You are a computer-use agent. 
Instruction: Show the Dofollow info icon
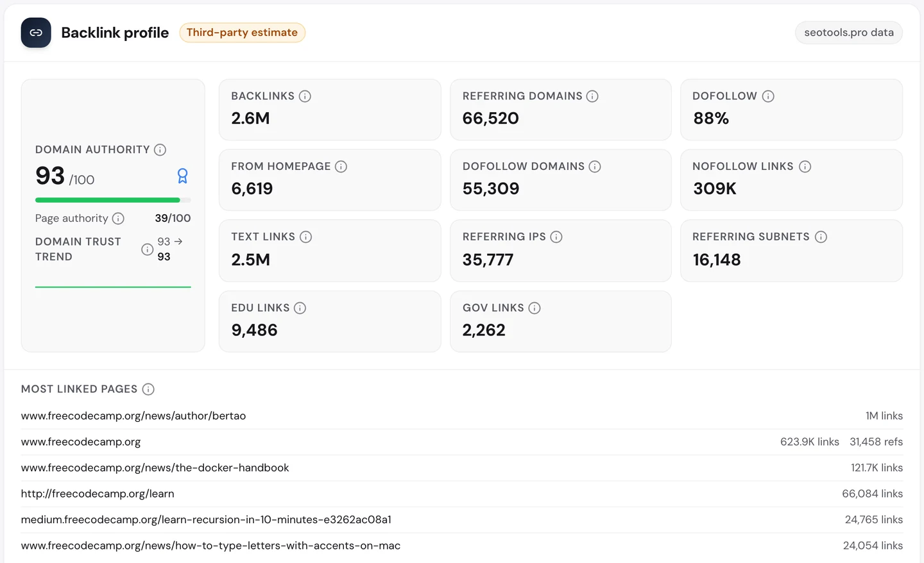tap(768, 96)
